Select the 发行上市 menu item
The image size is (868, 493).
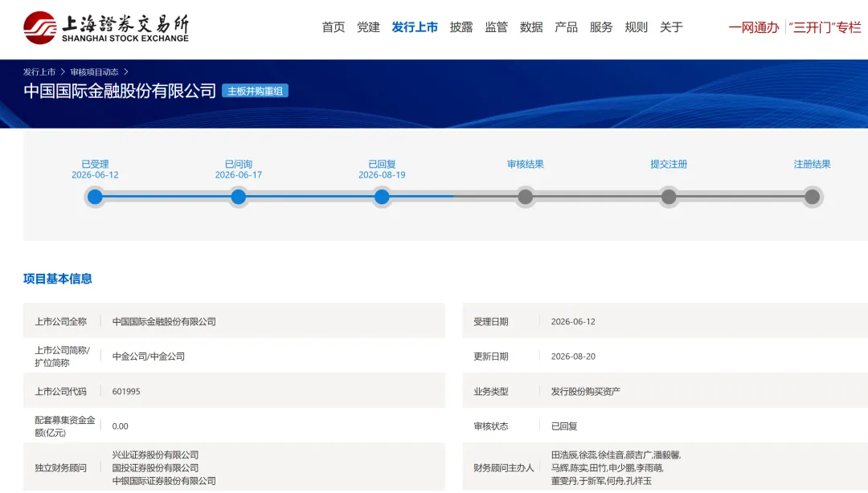(415, 27)
